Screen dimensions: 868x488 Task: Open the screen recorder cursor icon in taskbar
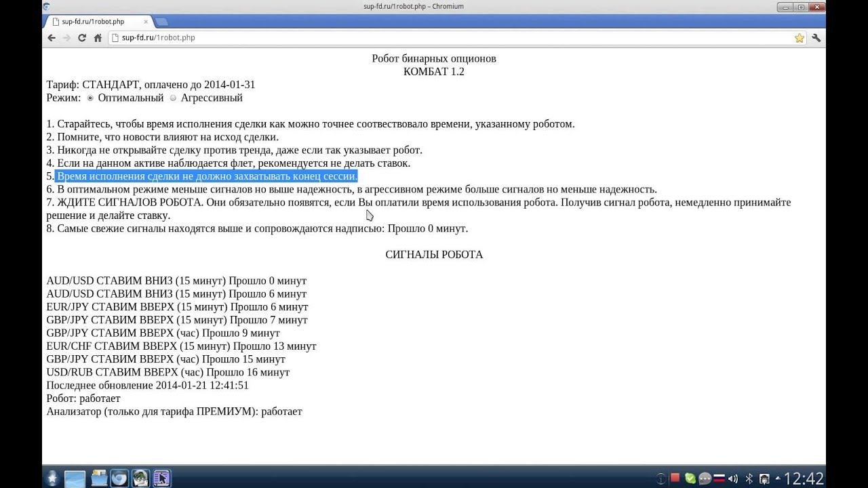(x=161, y=479)
